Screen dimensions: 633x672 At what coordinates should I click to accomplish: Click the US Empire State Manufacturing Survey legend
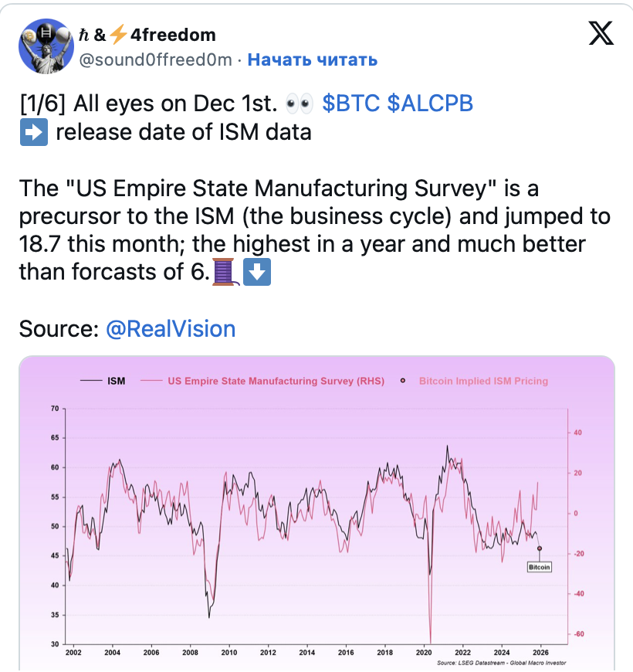point(262,381)
